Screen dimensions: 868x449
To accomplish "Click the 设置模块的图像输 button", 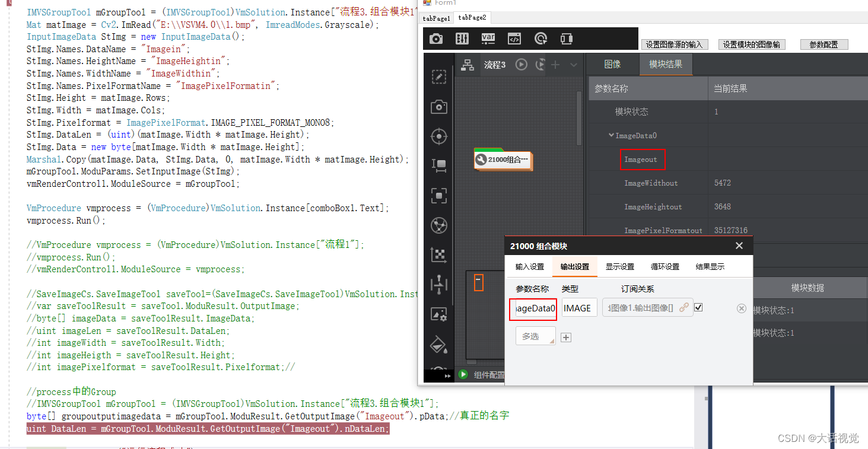I will (x=752, y=44).
